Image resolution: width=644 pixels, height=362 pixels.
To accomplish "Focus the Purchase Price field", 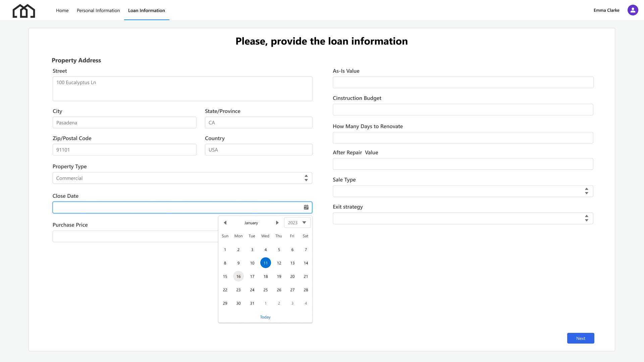I will [x=135, y=236].
